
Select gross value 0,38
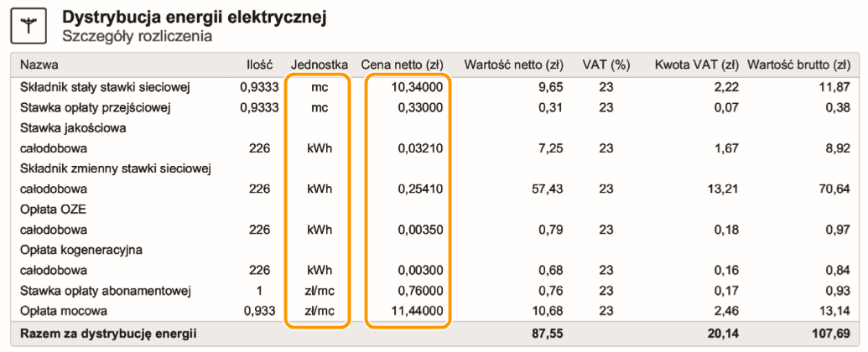[x=838, y=108]
